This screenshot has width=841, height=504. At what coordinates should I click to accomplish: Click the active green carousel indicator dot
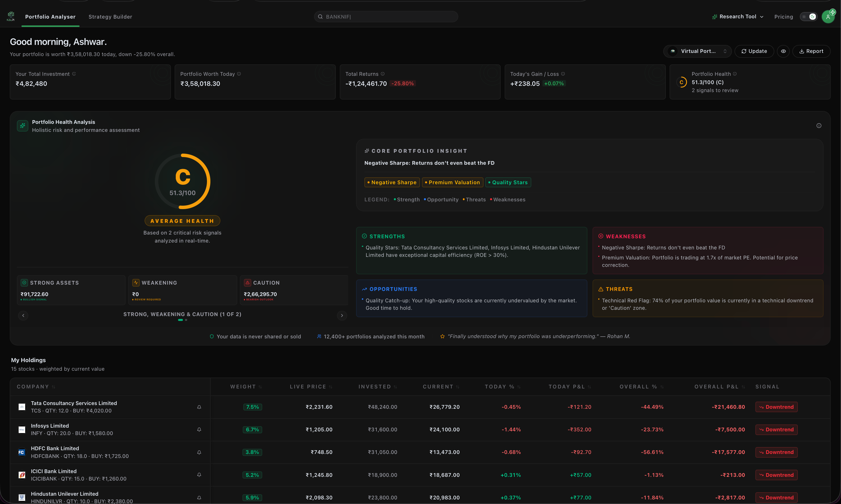(180, 320)
